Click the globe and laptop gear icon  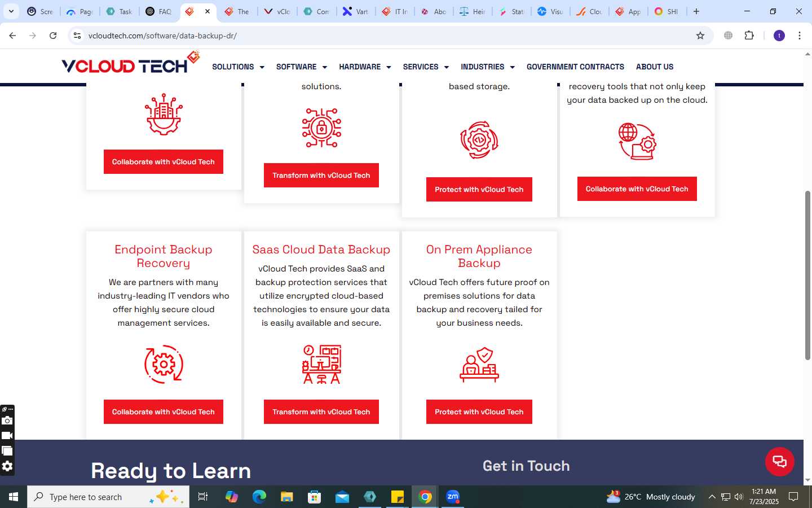pyautogui.click(x=637, y=141)
